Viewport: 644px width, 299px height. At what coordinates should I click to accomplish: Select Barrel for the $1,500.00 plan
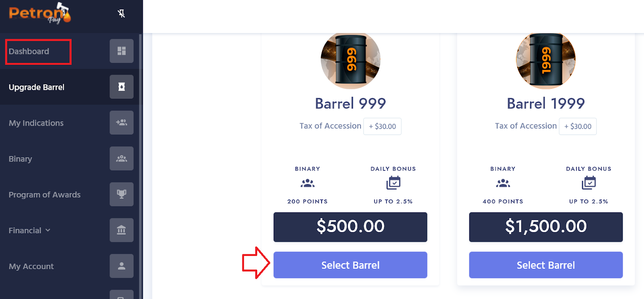tap(546, 265)
